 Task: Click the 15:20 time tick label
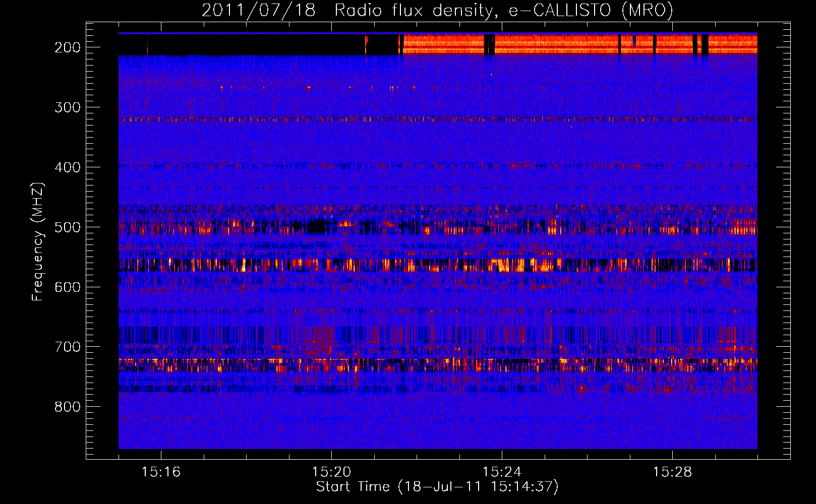click(x=331, y=472)
